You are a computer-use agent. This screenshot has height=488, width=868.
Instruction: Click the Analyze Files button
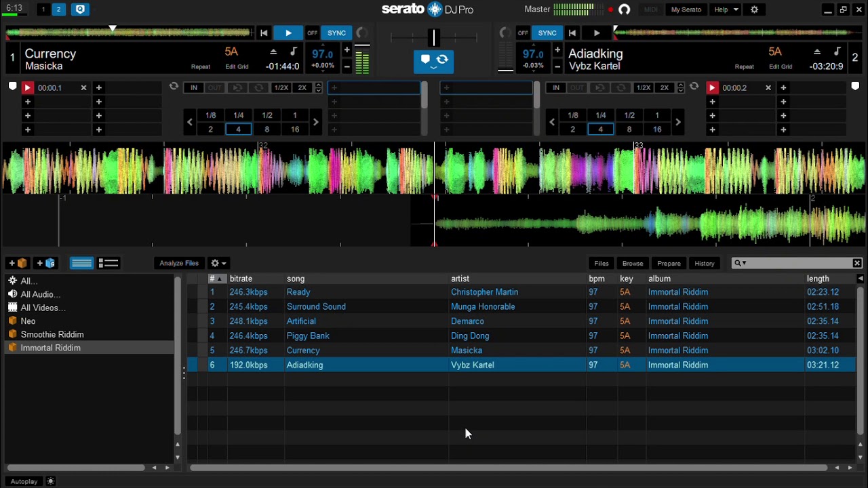coord(179,263)
